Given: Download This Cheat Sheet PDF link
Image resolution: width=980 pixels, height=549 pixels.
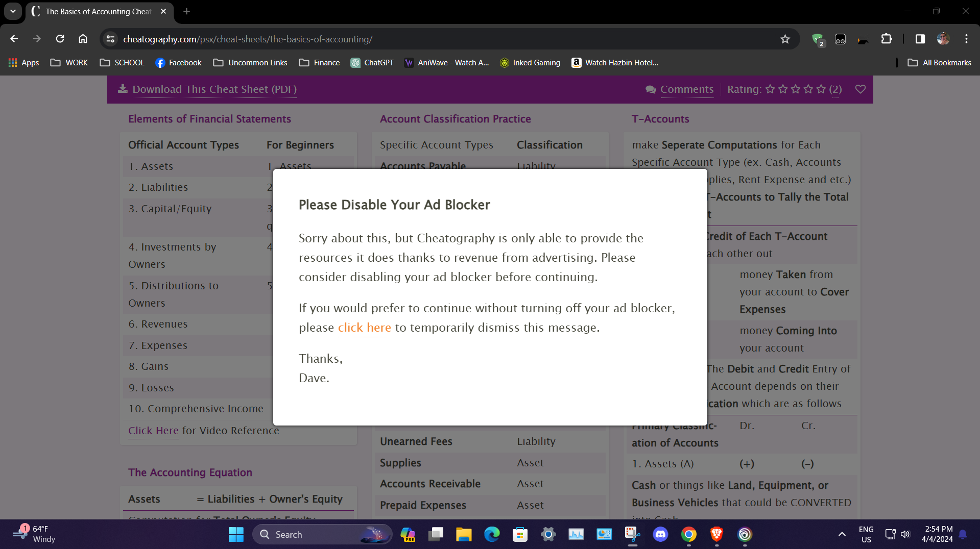Looking at the screenshot, I should click(214, 89).
